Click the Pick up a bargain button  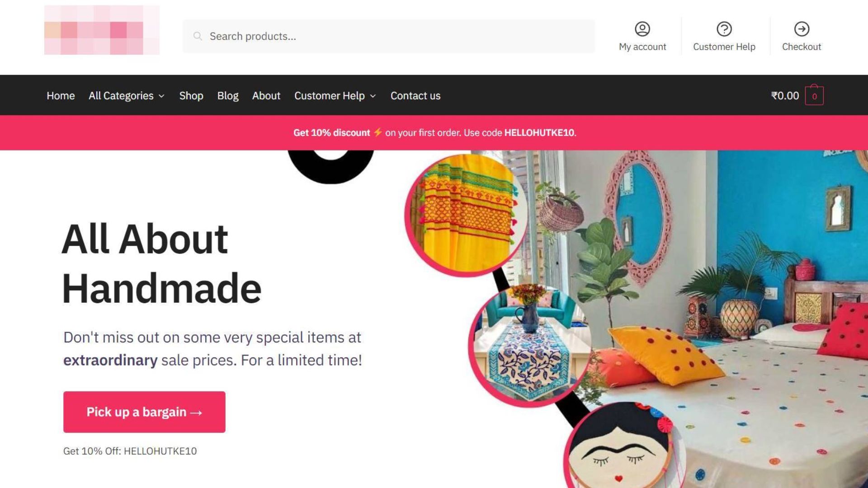coord(144,412)
